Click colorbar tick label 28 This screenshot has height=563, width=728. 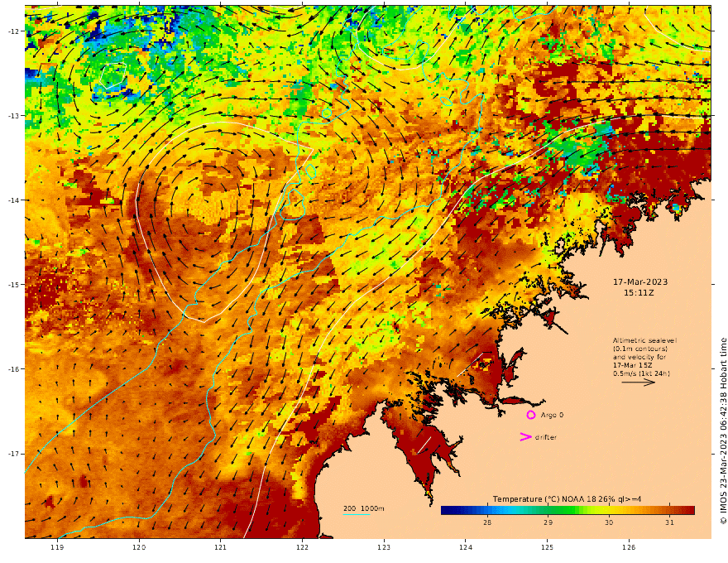pos(487,522)
